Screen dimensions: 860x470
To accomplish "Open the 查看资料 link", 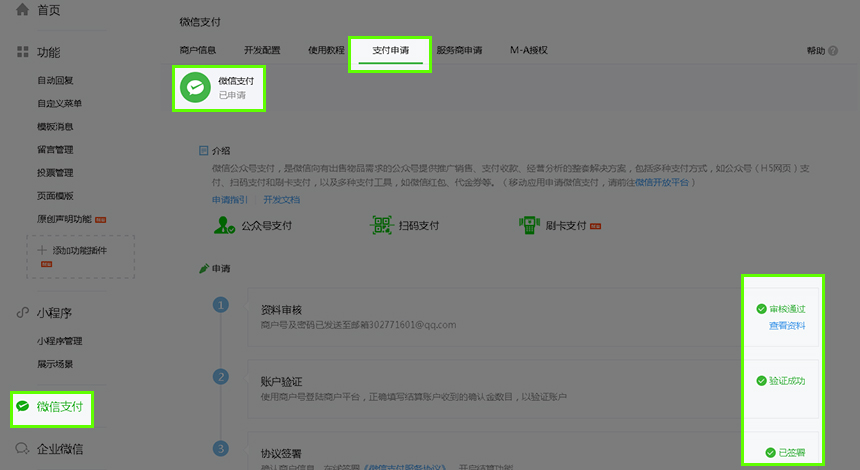I will (787, 326).
